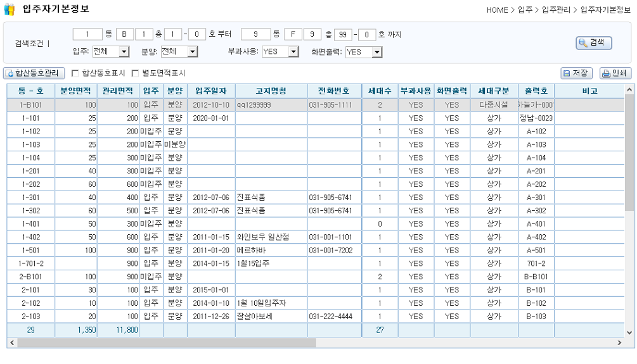The width and height of the screenshot is (637, 364).
Task: Click the vertical scrollbar thumb
Action: click(x=629, y=152)
